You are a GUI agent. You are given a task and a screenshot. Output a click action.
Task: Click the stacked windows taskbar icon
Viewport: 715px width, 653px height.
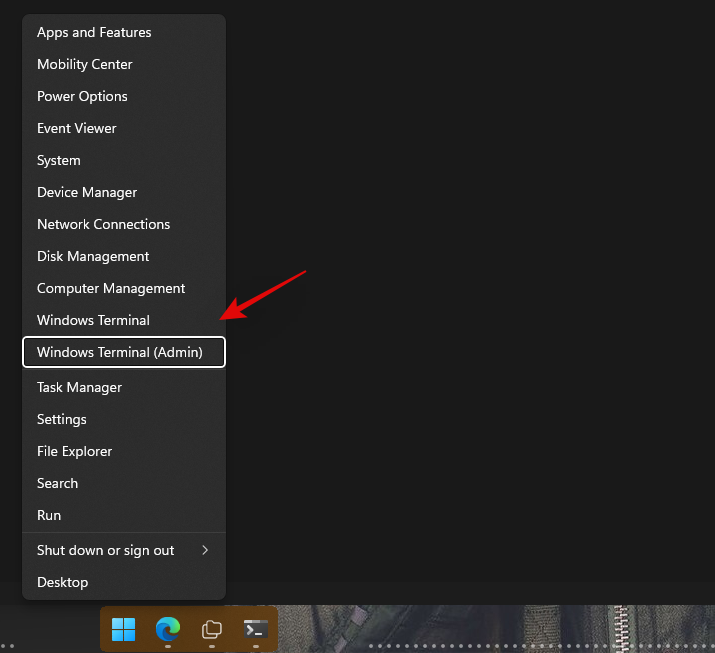[212, 629]
